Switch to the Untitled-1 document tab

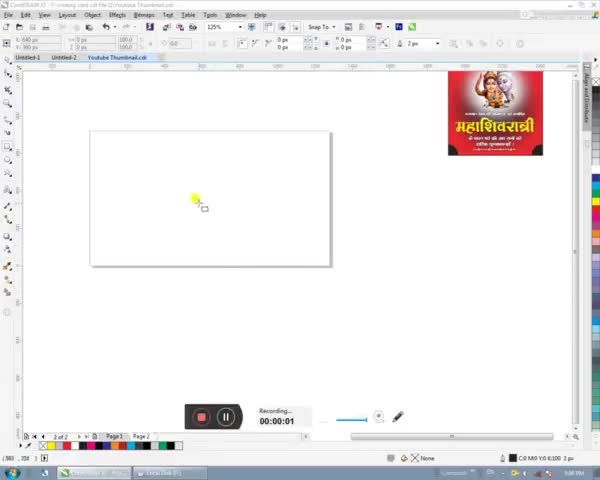coord(27,58)
